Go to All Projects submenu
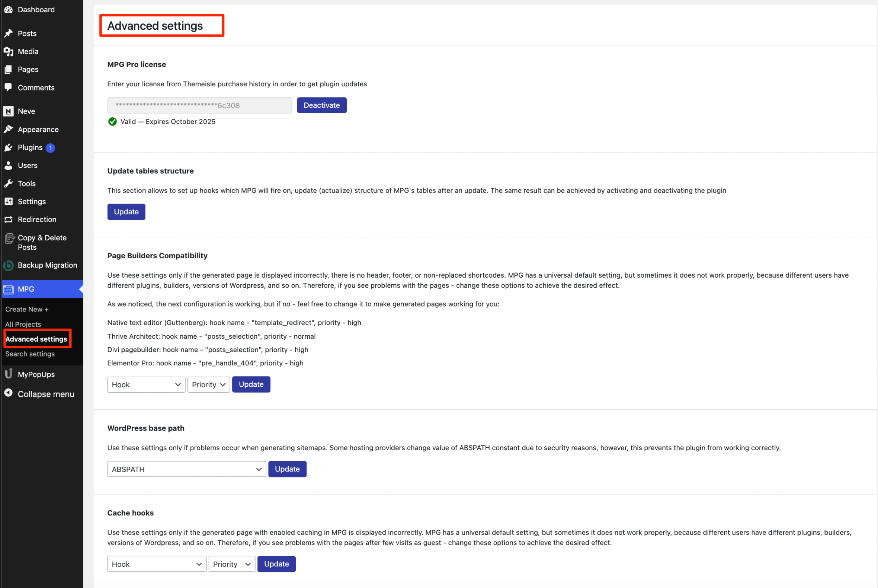The height and width of the screenshot is (588, 878). click(x=23, y=325)
